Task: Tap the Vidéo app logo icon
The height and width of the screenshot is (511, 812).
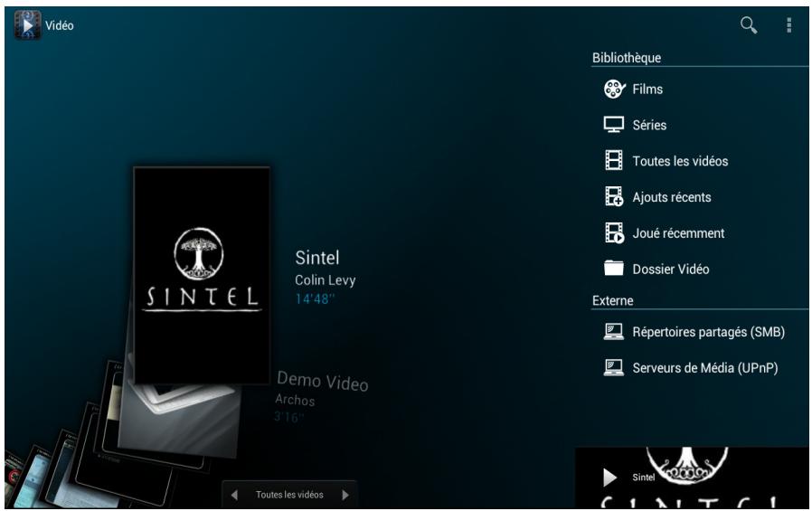Action: (x=27, y=24)
